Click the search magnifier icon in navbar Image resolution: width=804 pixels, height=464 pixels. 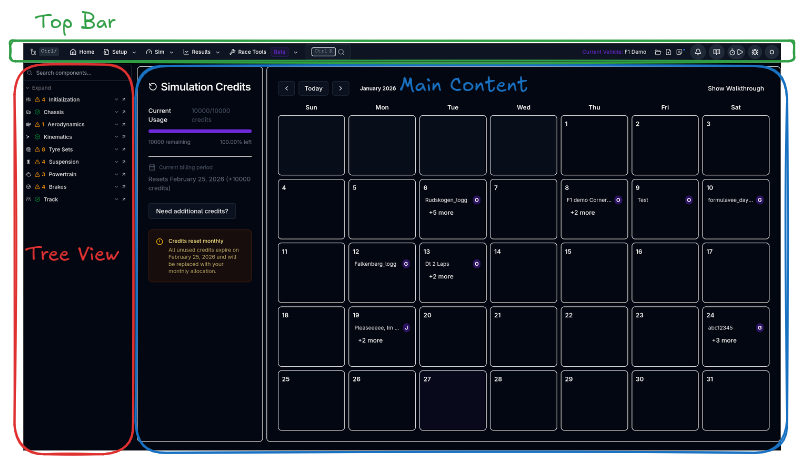point(341,52)
